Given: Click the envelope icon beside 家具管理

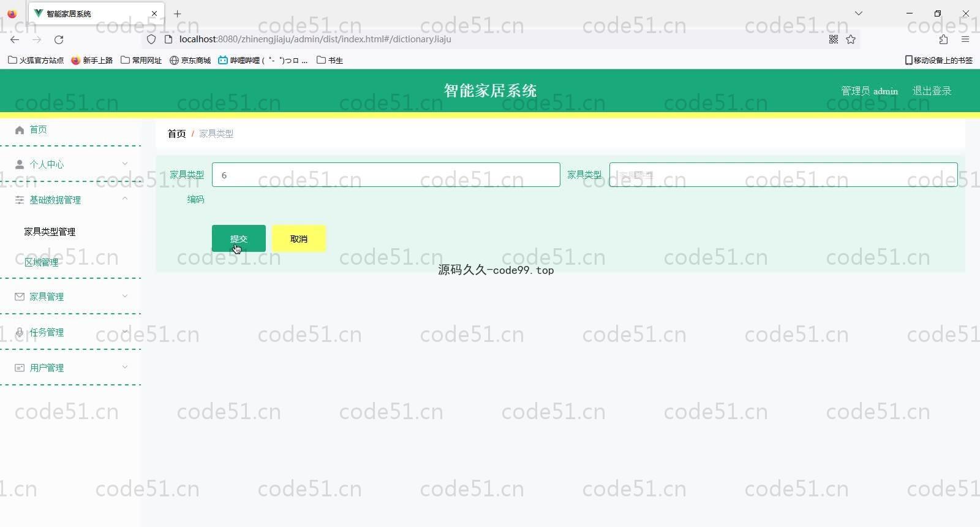Looking at the screenshot, I should (x=20, y=297).
